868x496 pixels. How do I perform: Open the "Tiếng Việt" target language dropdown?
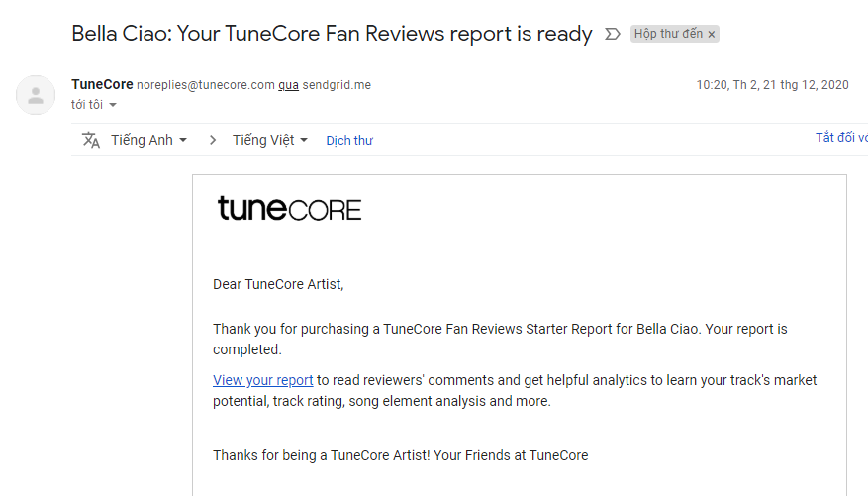tap(269, 140)
